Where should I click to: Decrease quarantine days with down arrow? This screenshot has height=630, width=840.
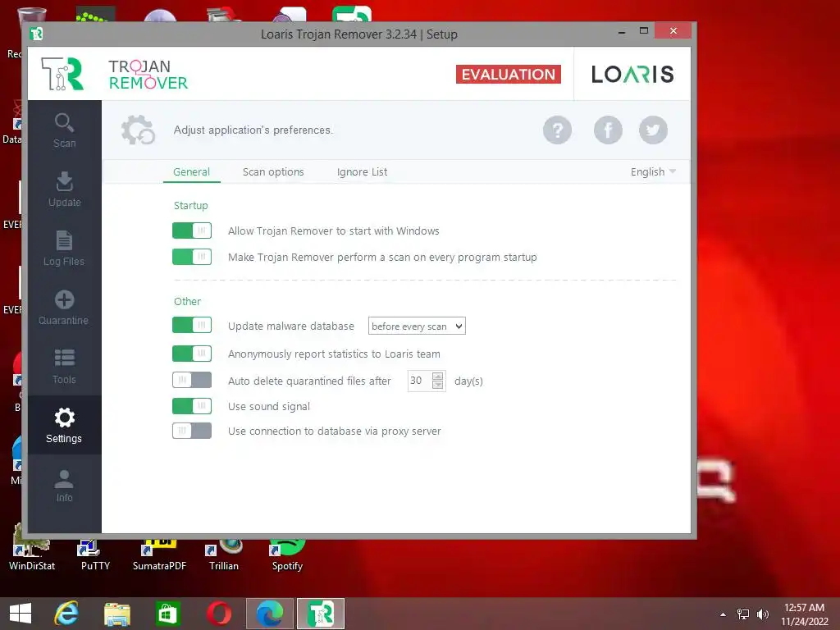click(x=438, y=386)
